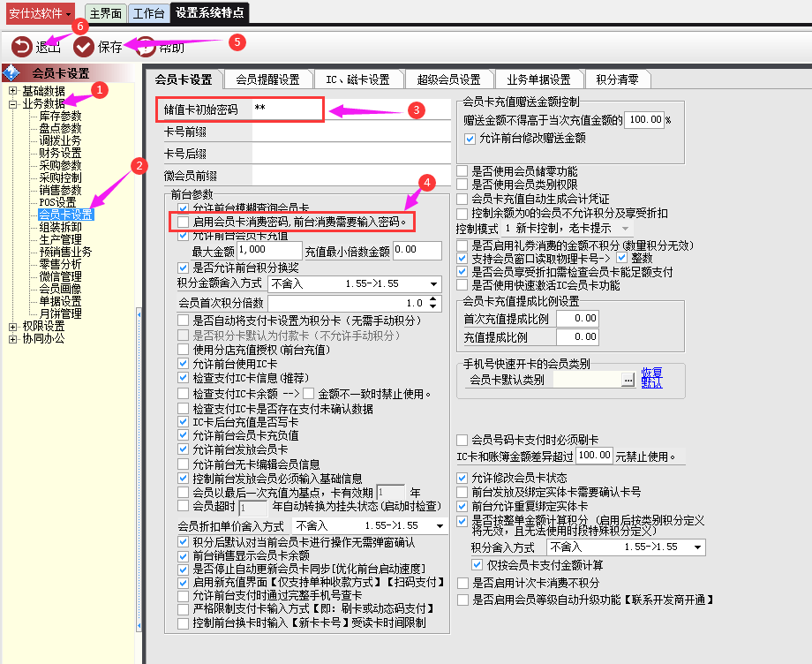The image size is (812, 664).
Task: Click the 会员卡默认类别 browse button
Action: click(x=628, y=381)
